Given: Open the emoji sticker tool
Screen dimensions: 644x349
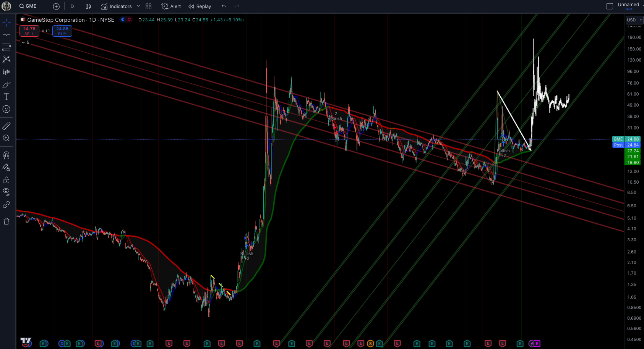Looking at the screenshot, I should 6,109.
